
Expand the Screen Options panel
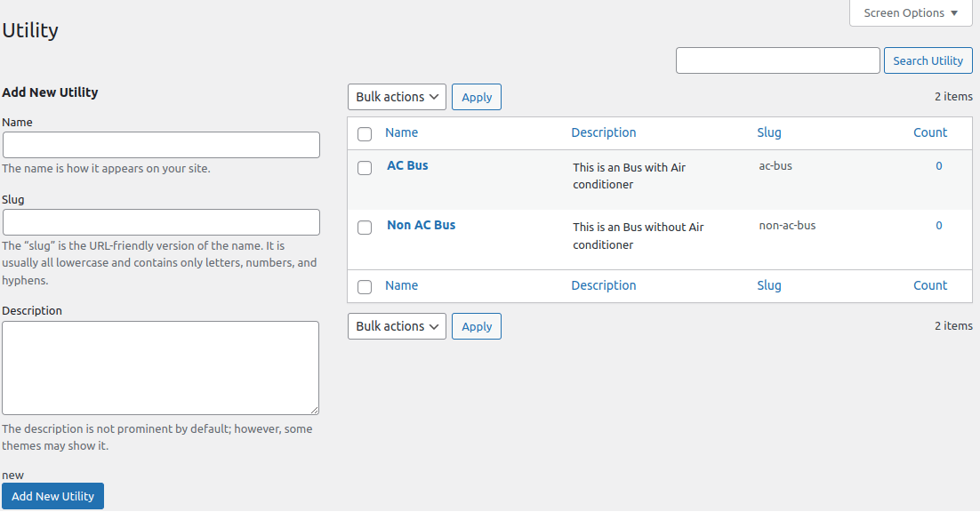(910, 12)
